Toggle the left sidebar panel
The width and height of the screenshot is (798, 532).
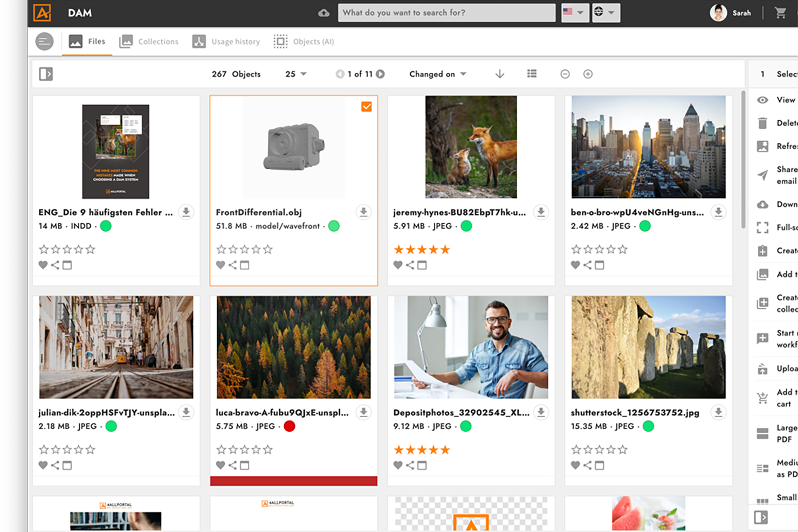(46, 74)
